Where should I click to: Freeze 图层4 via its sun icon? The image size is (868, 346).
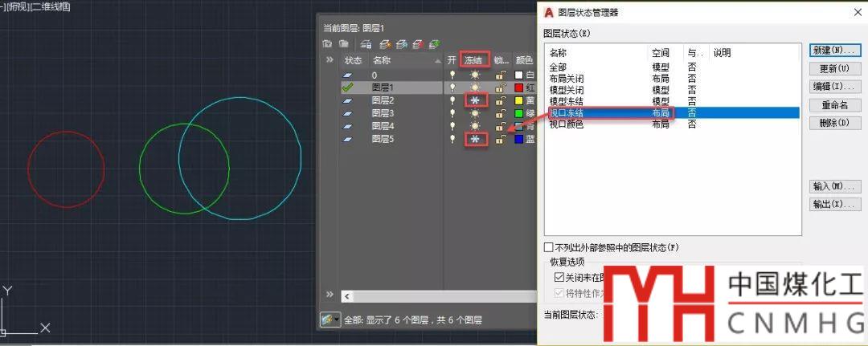[x=475, y=127]
